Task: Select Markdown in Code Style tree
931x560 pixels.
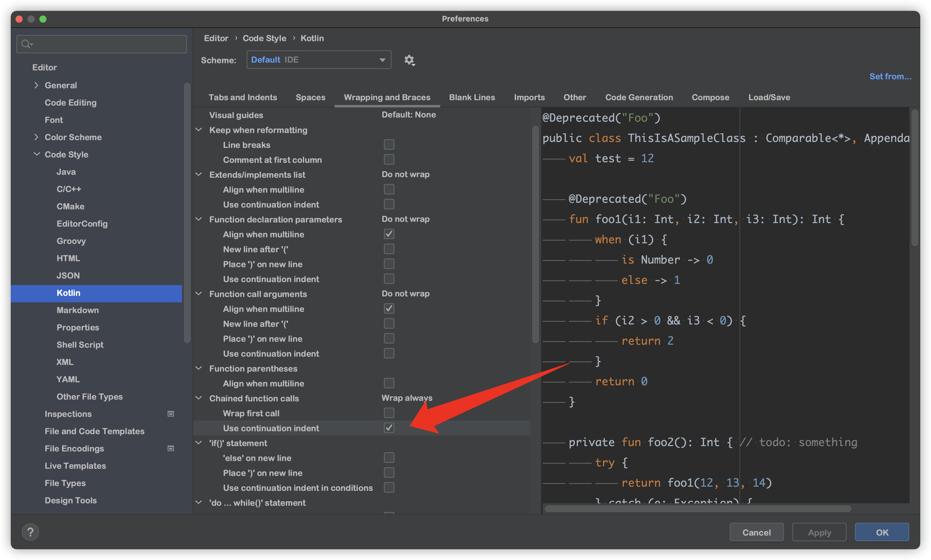Action: click(x=78, y=310)
